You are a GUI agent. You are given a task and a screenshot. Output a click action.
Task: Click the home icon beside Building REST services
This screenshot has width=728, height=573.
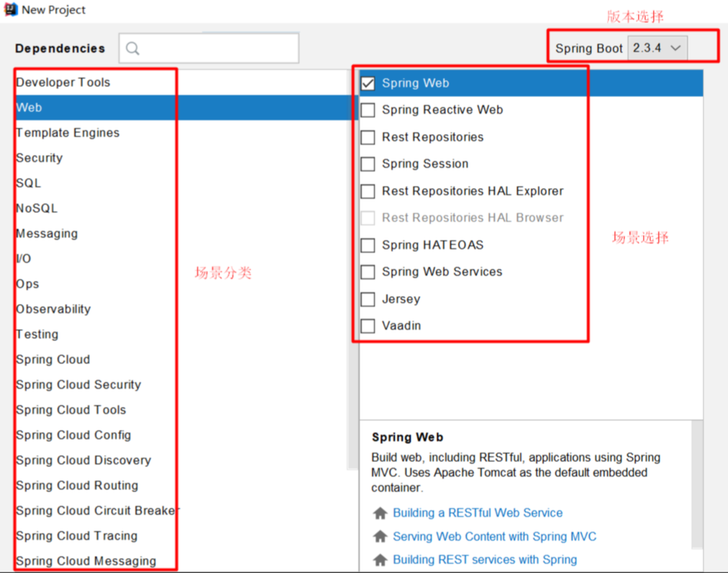pyautogui.click(x=380, y=559)
